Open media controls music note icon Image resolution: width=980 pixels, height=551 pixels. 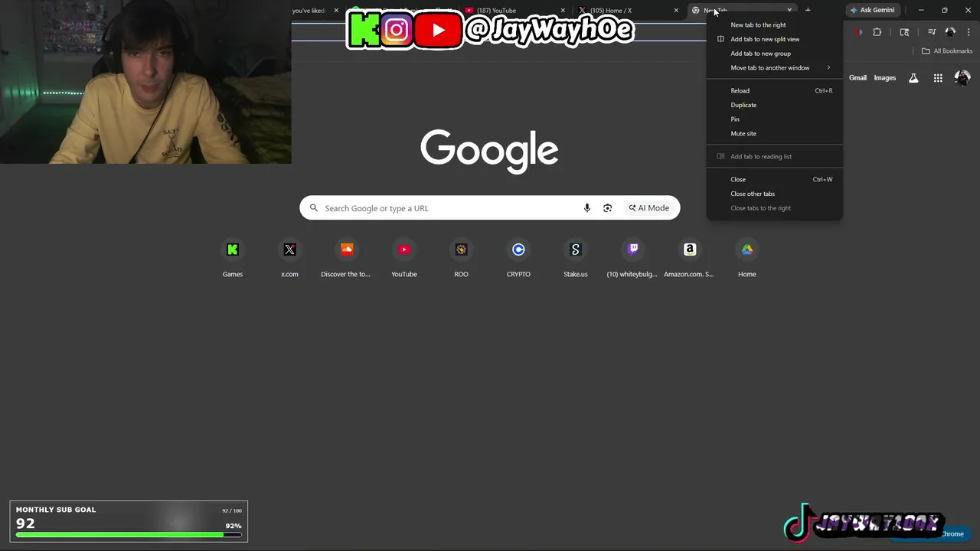932,32
